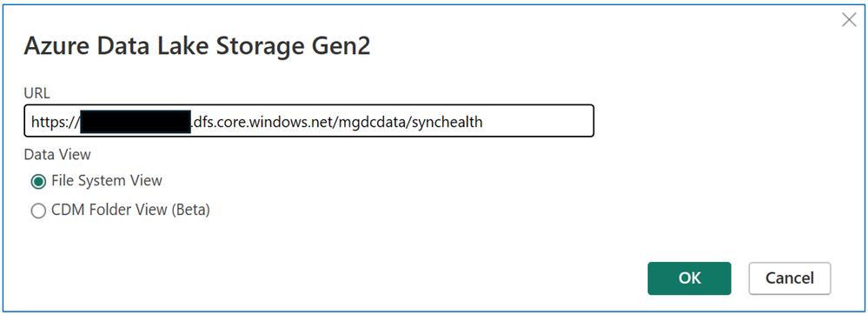The width and height of the screenshot is (868, 315).
Task: Click the Cancel button
Action: click(790, 278)
